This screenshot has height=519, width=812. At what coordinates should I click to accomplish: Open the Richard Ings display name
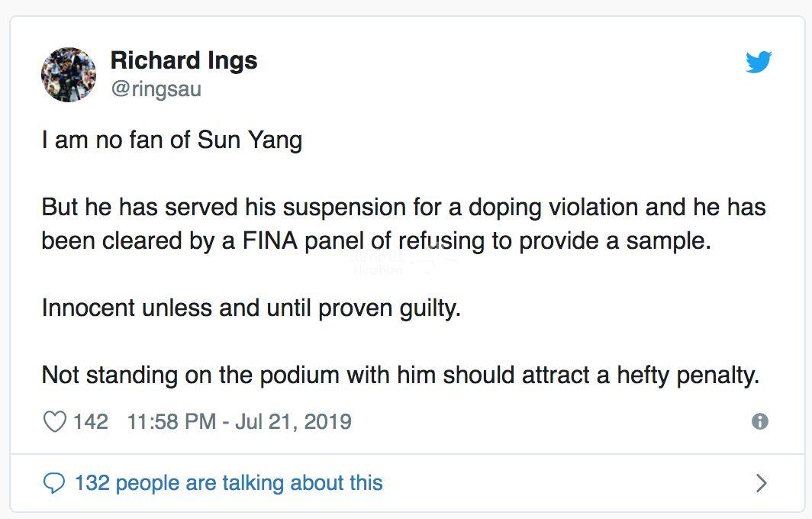pyautogui.click(x=184, y=60)
